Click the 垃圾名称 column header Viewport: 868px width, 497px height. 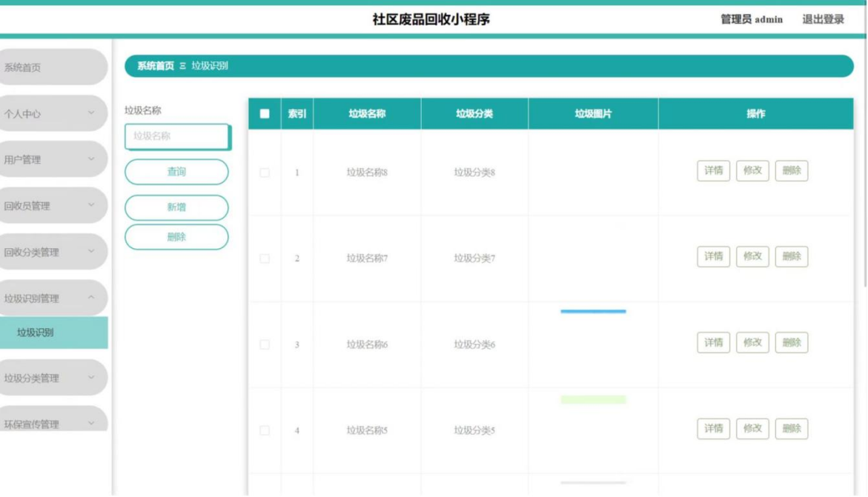coord(367,113)
